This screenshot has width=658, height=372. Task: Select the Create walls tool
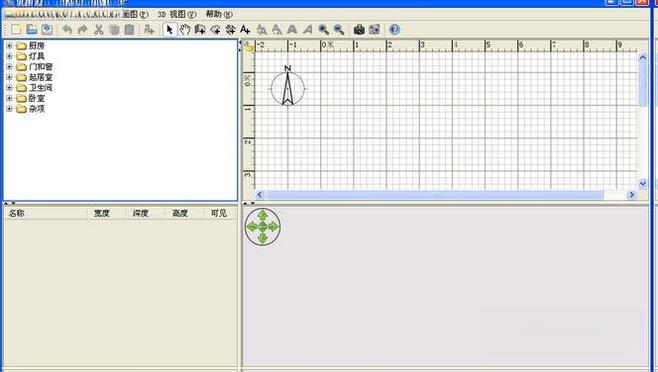pyautogui.click(x=200, y=29)
